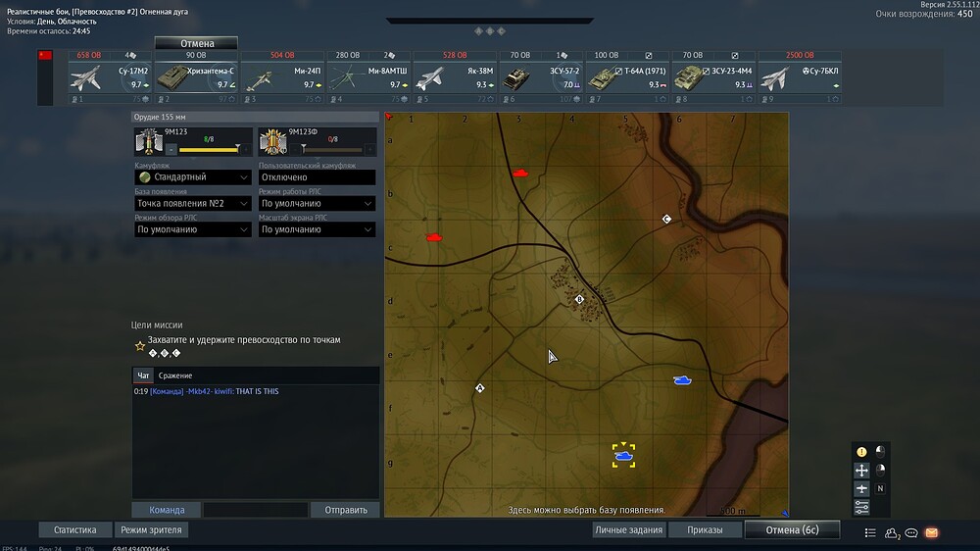Choose the Ми-8АМТШ helicopter slot
Viewport: 980px width, 551px height.
tap(368, 76)
